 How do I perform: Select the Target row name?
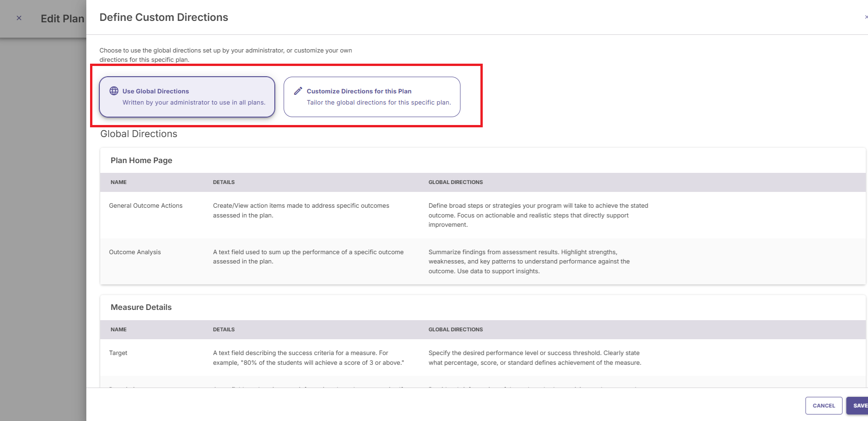click(118, 353)
